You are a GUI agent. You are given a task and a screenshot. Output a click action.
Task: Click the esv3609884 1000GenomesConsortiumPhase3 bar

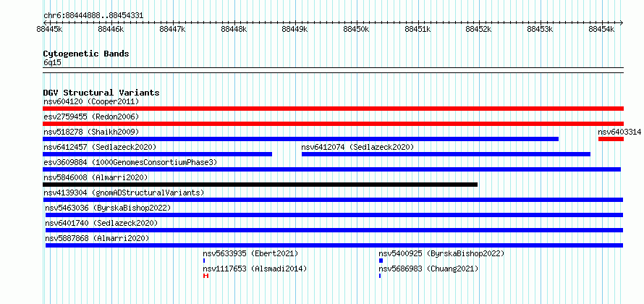click(x=332, y=169)
